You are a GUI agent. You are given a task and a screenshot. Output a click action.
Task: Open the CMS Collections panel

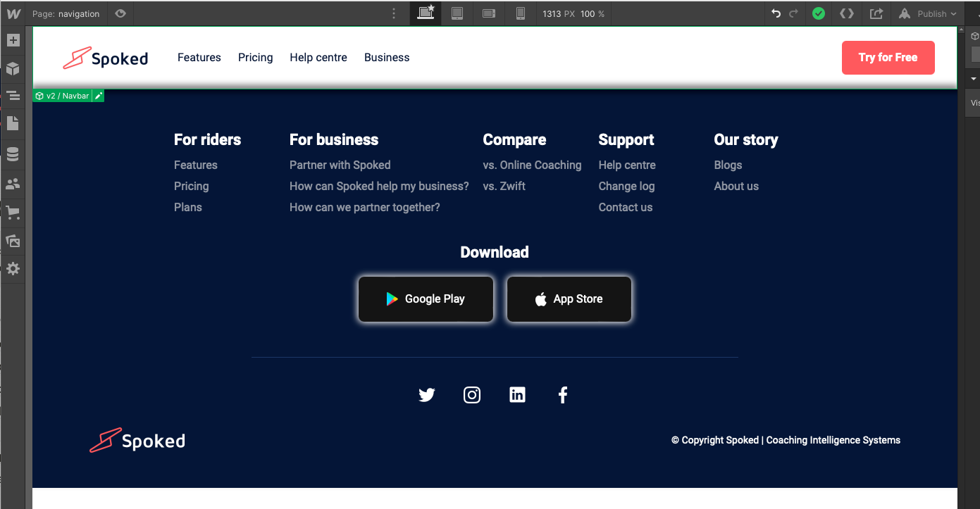click(x=13, y=154)
